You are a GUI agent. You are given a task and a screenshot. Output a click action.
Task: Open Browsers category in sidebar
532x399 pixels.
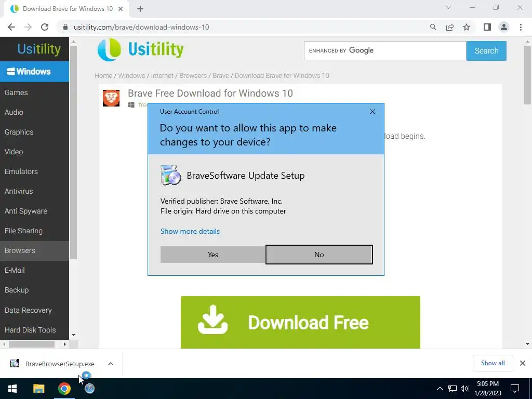(x=34, y=250)
